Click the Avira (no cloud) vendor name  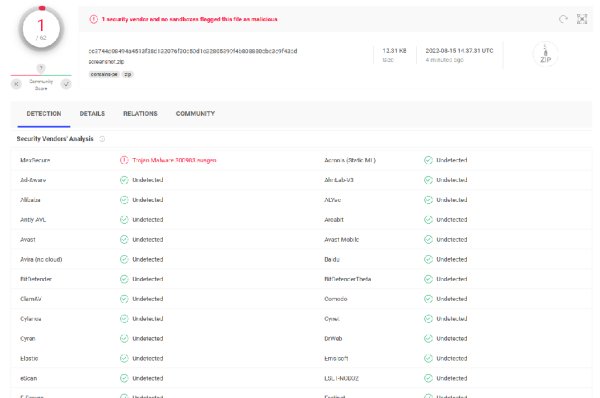[x=41, y=259]
